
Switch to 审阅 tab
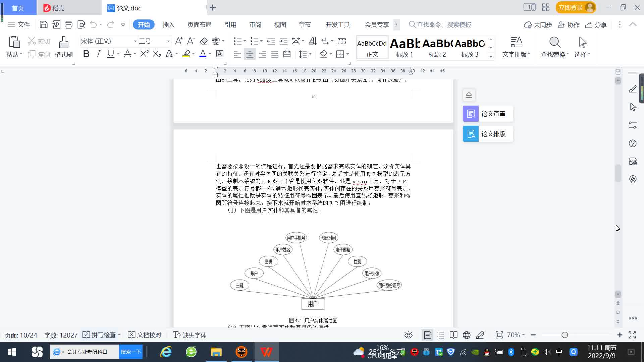(255, 24)
